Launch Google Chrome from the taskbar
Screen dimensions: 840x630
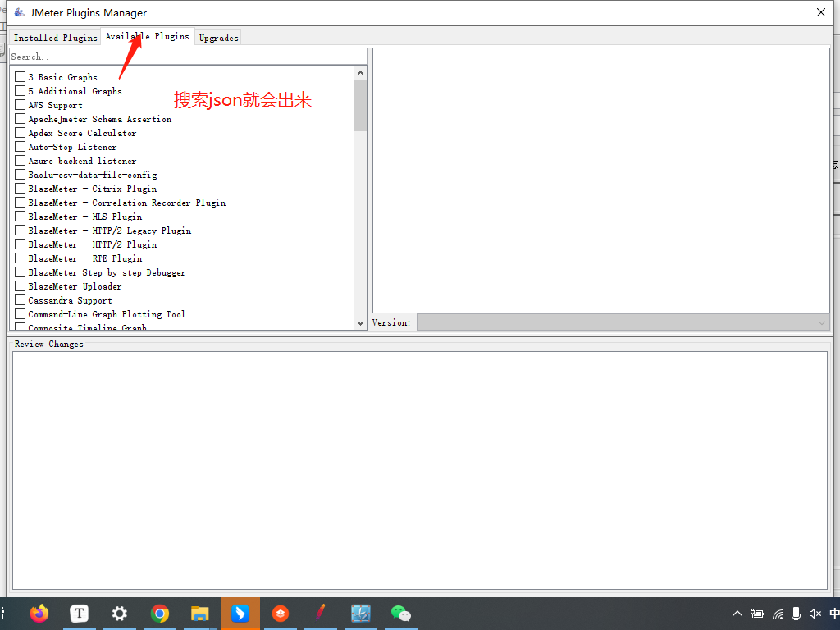pos(160,614)
